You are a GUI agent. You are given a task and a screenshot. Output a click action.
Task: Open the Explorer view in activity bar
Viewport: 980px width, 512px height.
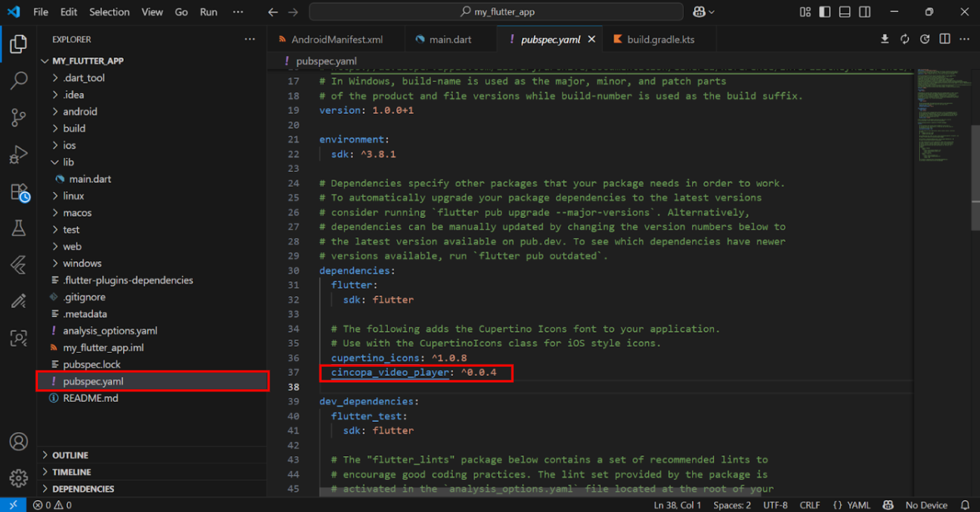pos(19,44)
